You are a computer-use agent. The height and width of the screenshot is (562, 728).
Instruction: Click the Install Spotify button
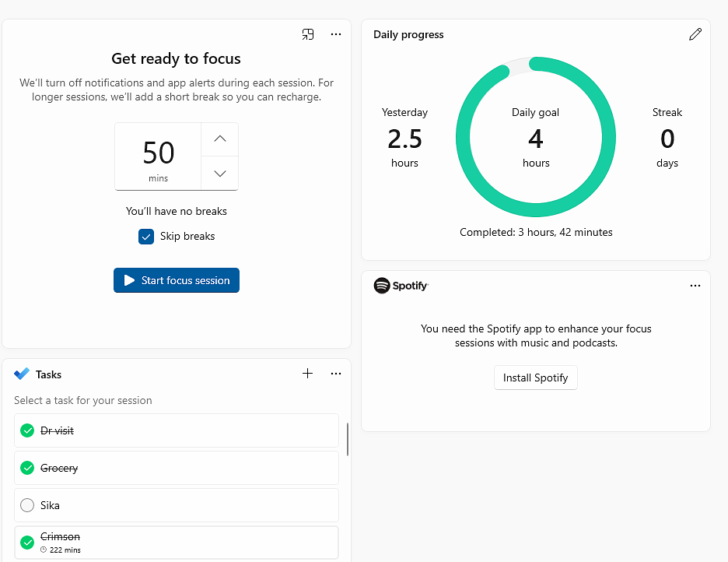point(535,378)
